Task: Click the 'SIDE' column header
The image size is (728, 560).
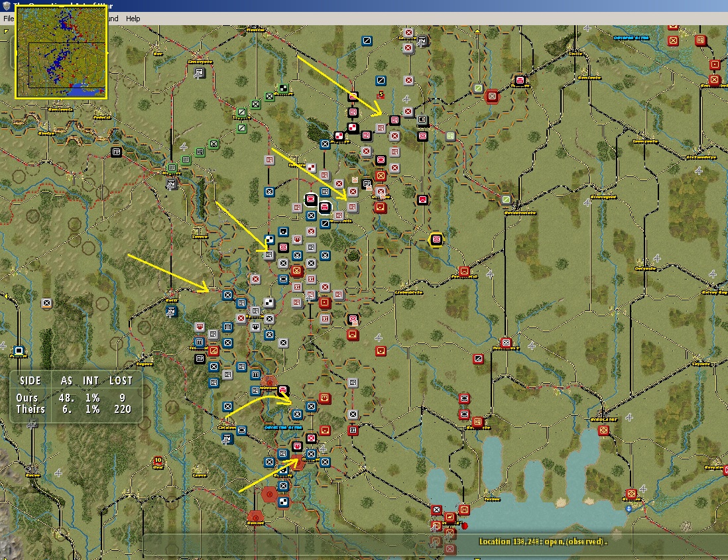Action: [x=30, y=380]
